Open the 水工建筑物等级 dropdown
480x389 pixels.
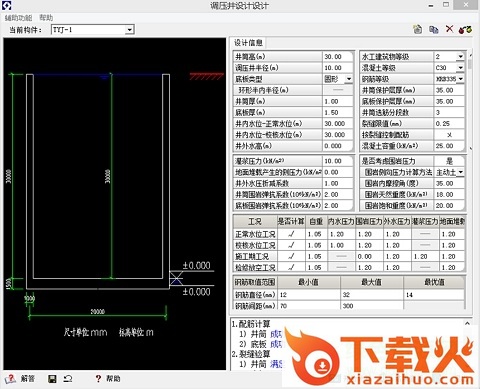click(x=460, y=57)
